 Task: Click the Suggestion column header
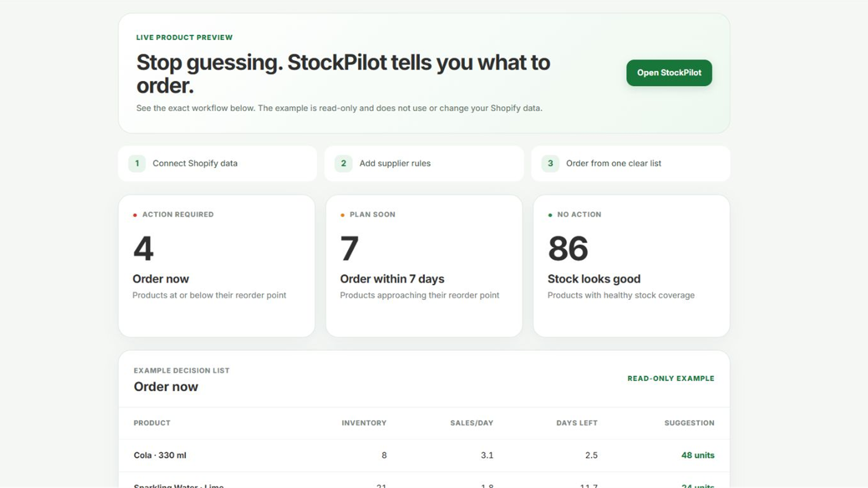(x=690, y=423)
